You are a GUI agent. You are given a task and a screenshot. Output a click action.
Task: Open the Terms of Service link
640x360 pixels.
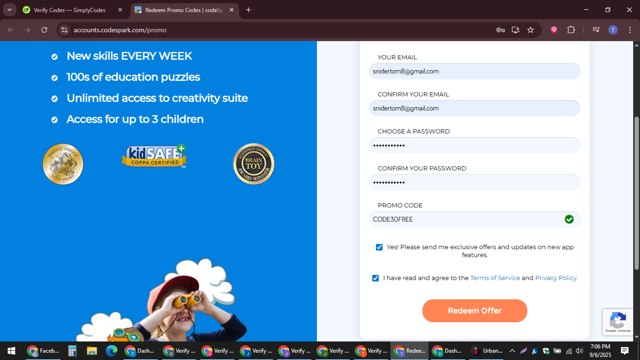[495, 278]
